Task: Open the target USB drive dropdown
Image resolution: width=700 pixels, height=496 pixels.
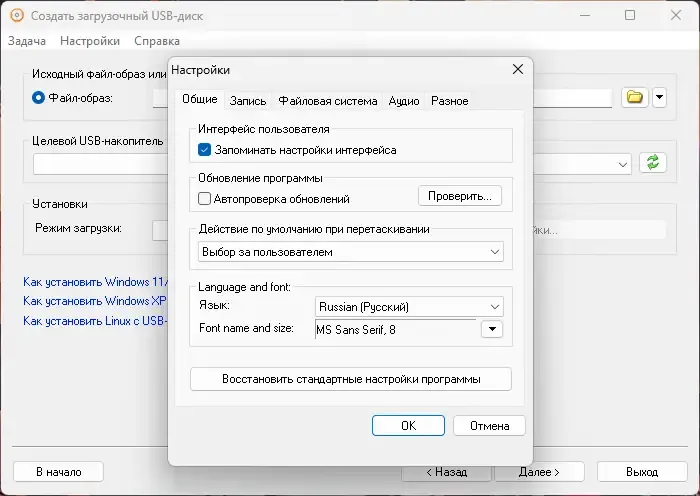Action: (x=623, y=164)
